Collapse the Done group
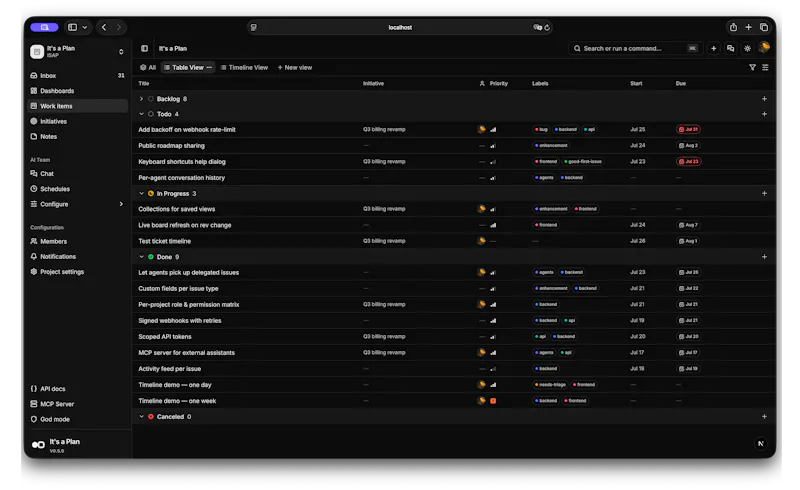Image resolution: width=800 pixels, height=490 pixels. click(141, 257)
